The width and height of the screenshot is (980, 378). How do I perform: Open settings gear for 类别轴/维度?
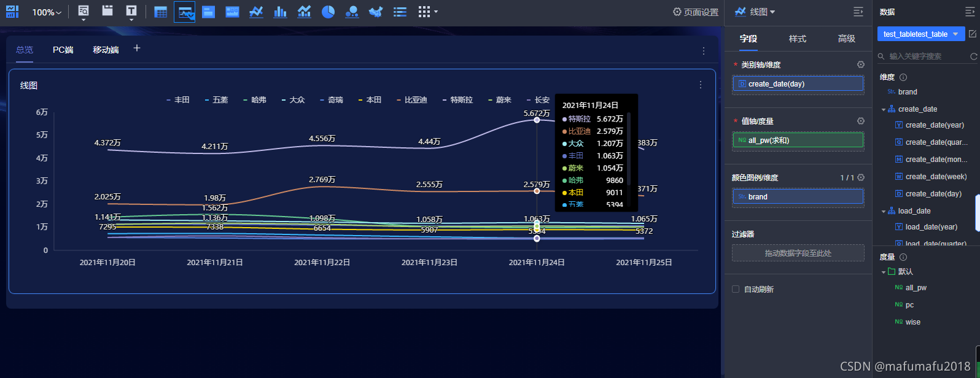coord(860,64)
